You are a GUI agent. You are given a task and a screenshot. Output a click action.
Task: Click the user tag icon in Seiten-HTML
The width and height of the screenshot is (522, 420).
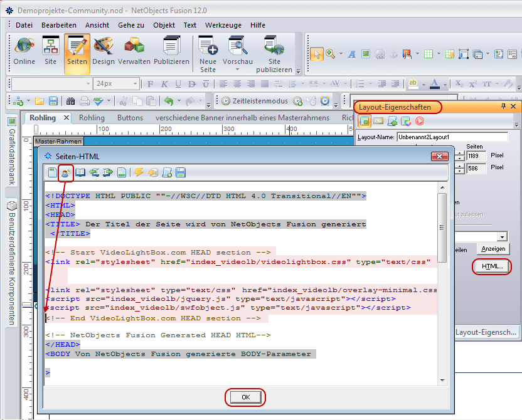point(66,172)
